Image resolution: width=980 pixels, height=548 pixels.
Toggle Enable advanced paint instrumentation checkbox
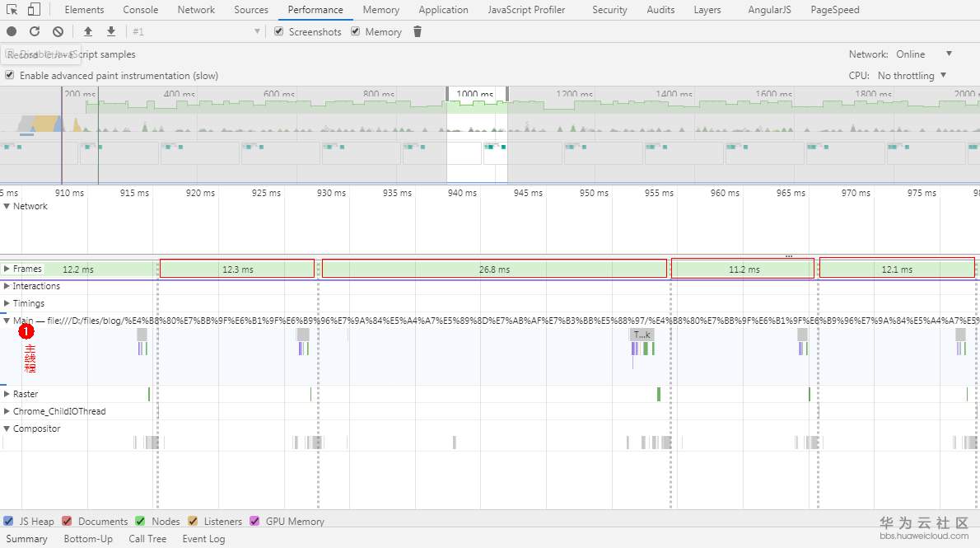(x=9, y=75)
